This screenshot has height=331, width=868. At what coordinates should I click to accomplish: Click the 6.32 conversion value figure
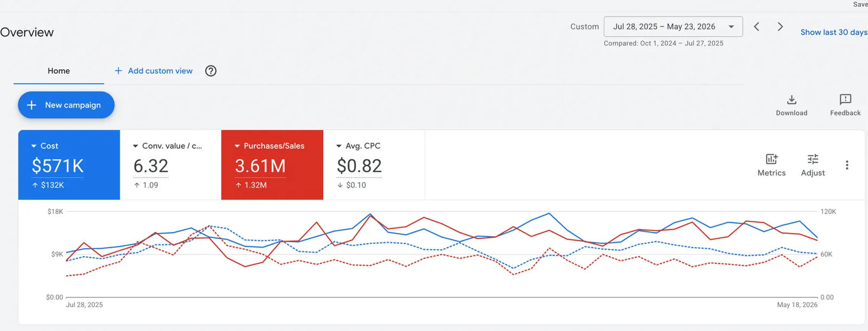[151, 166]
